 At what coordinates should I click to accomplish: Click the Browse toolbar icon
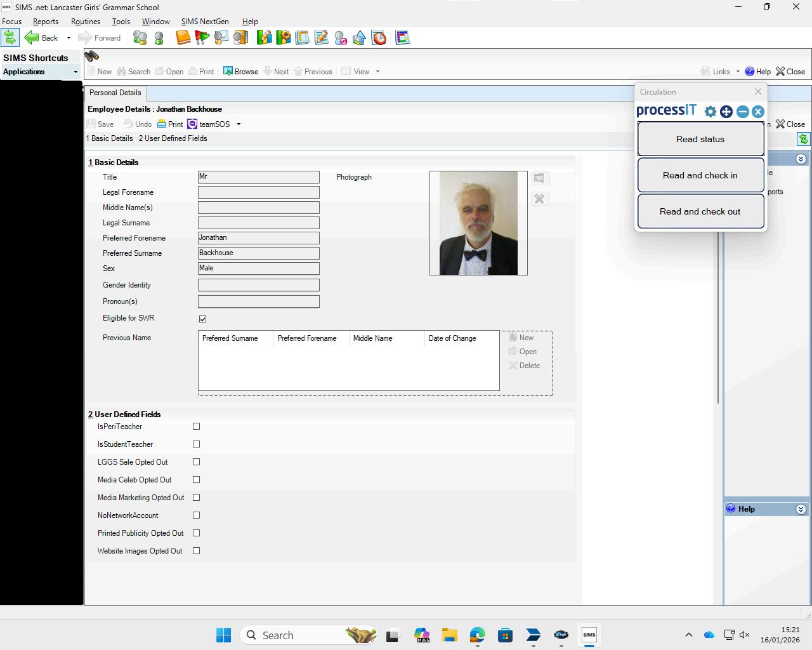pyautogui.click(x=228, y=71)
